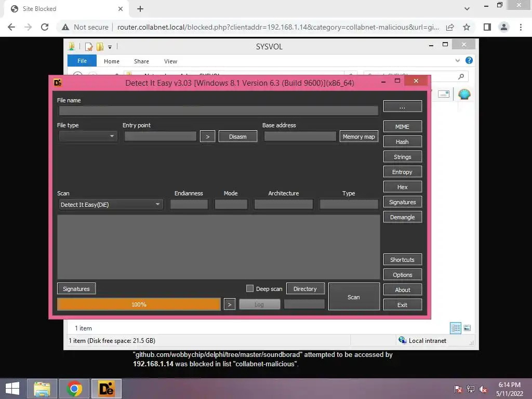Click the preview pane icon in SYSVOL window

pyautogui.click(x=444, y=94)
